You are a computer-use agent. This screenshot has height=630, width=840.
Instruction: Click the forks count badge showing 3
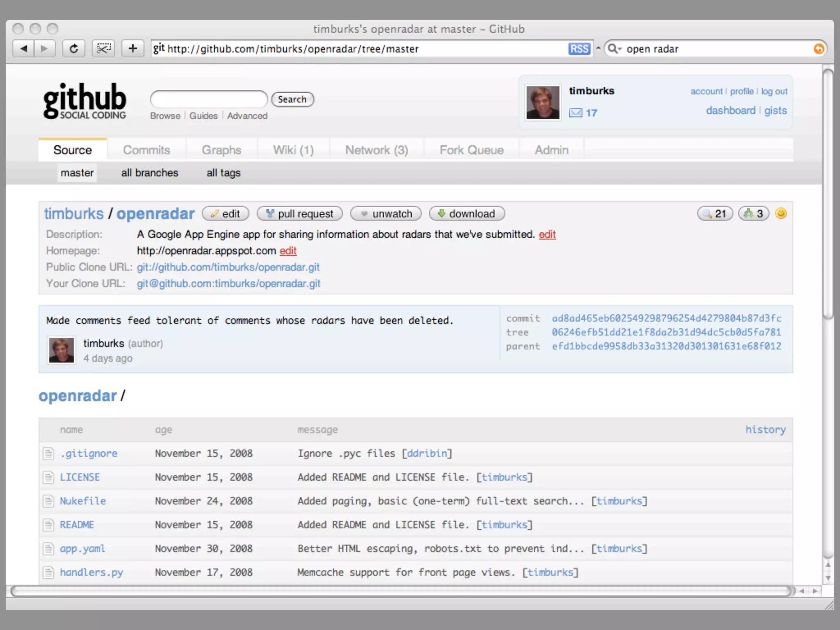tap(754, 214)
